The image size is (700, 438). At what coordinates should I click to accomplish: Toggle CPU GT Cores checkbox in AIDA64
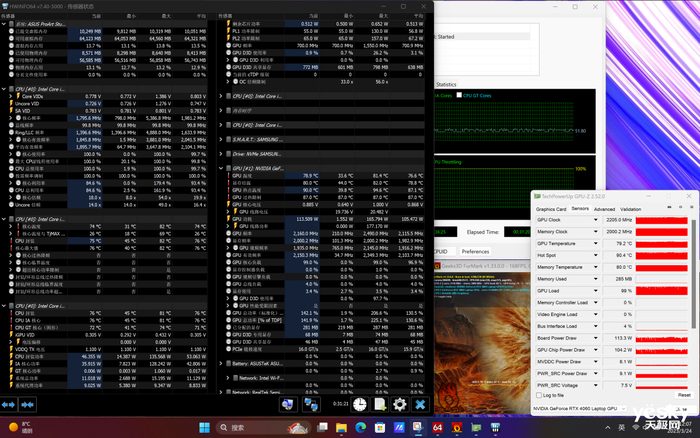click(x=459, y=95)
